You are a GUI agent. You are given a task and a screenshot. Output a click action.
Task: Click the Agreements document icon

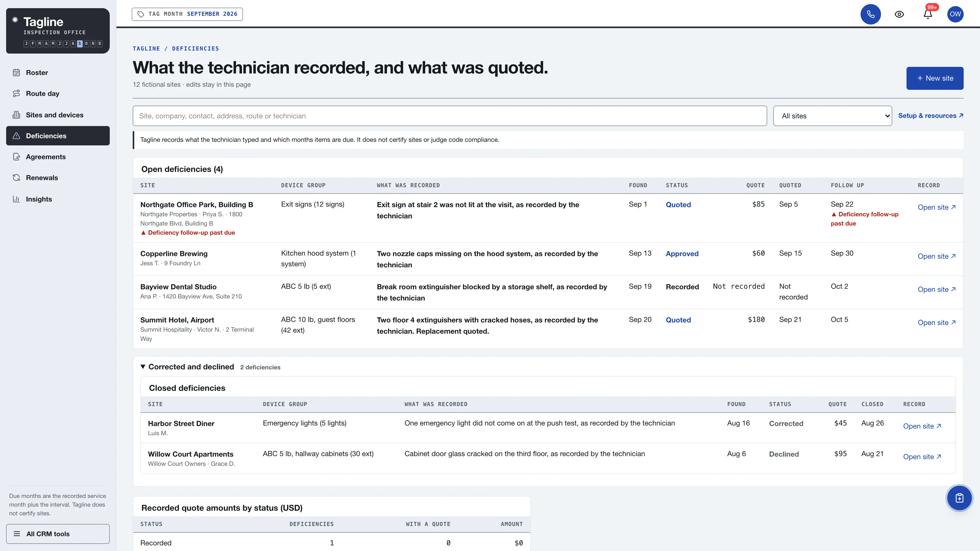16,157
